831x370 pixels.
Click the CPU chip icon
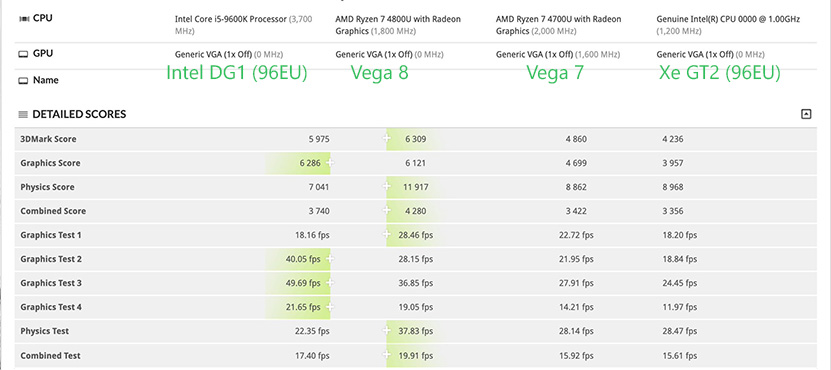[24, 19]
